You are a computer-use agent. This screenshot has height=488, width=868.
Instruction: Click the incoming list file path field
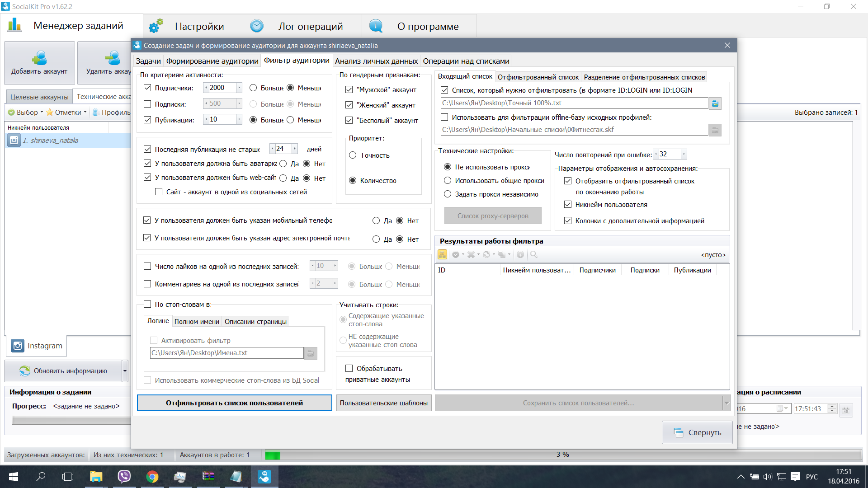[574, 103]
